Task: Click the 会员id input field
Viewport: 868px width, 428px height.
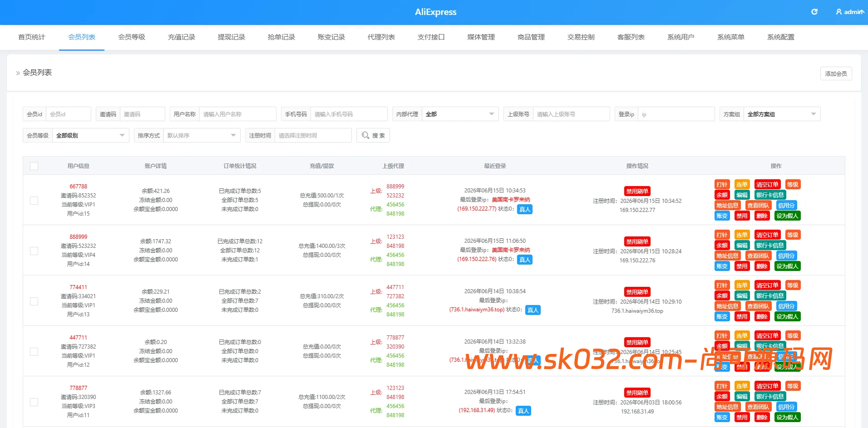Action: point(69,114)
